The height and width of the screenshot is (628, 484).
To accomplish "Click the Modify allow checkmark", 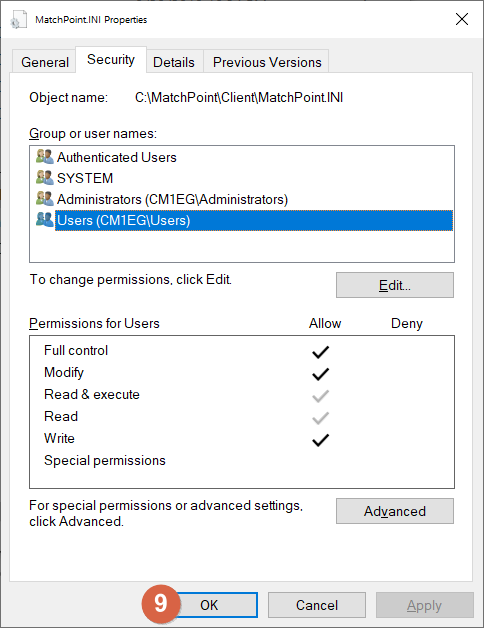I will (321, 374).
